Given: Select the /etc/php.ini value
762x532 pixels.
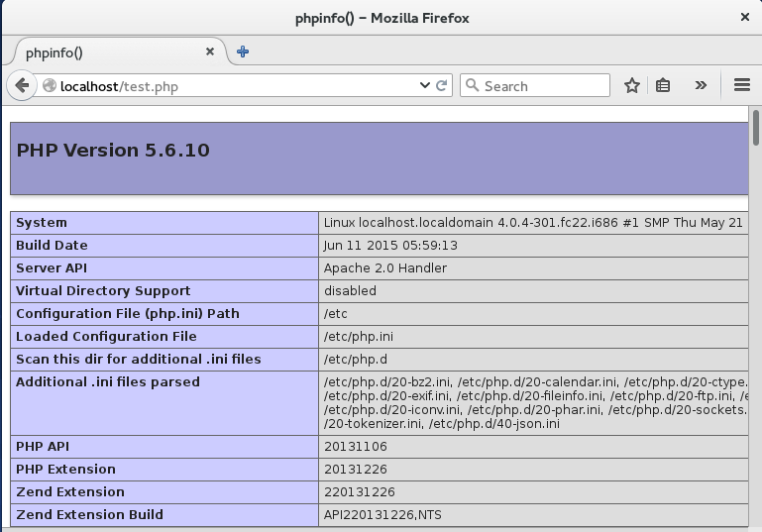Looking at the screenshot, I should 359,337.
